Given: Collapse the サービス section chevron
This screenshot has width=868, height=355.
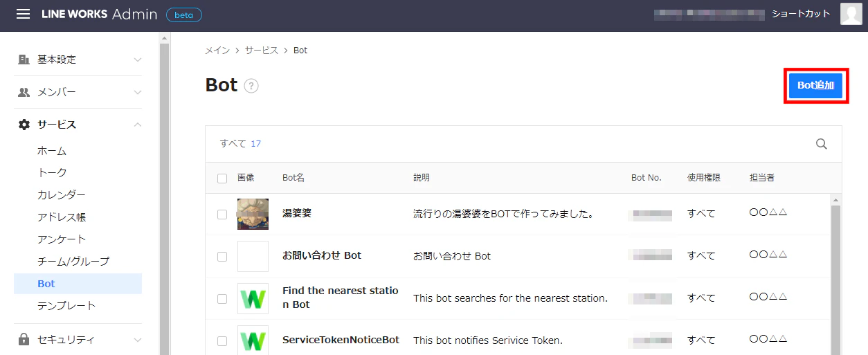Looking at the screenshot, I should point(138,125).
